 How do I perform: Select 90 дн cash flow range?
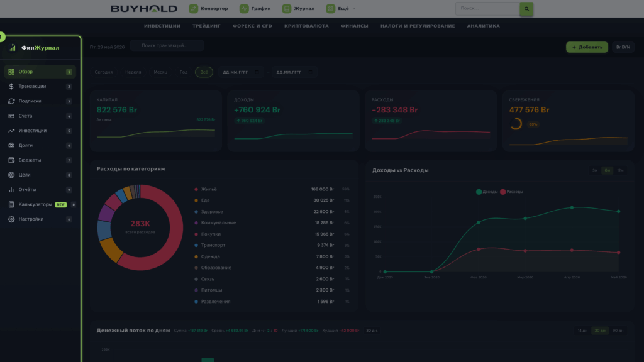618,331
